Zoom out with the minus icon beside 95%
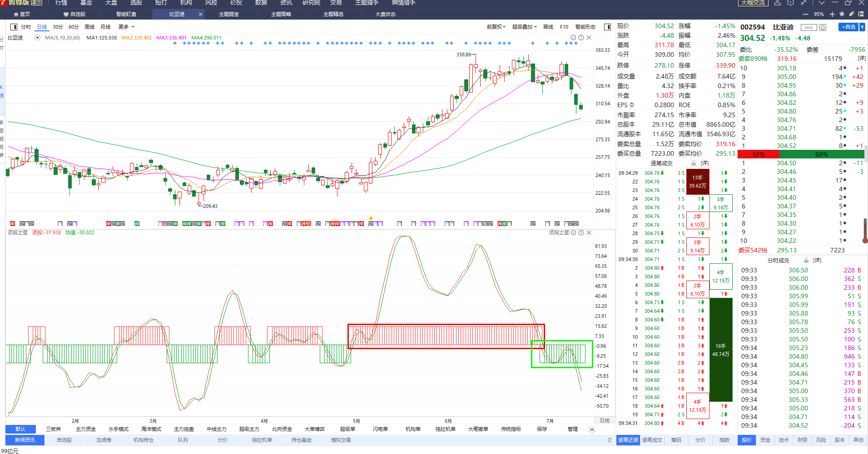This screenshot has height=454, width=868. tap(806, 14)
